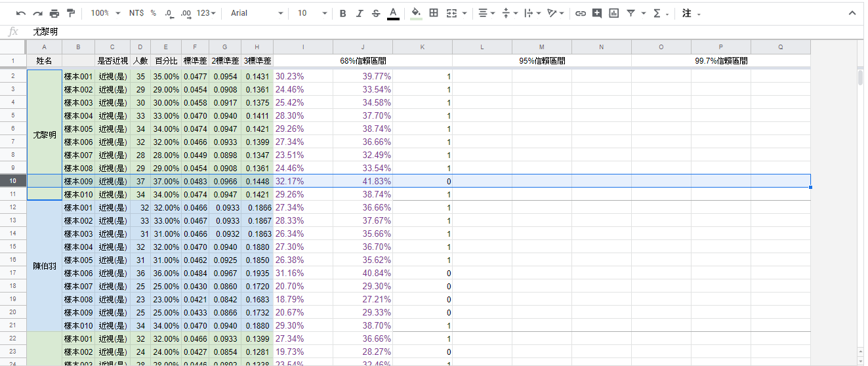Click header cell 人數

[x=140, y=60]
